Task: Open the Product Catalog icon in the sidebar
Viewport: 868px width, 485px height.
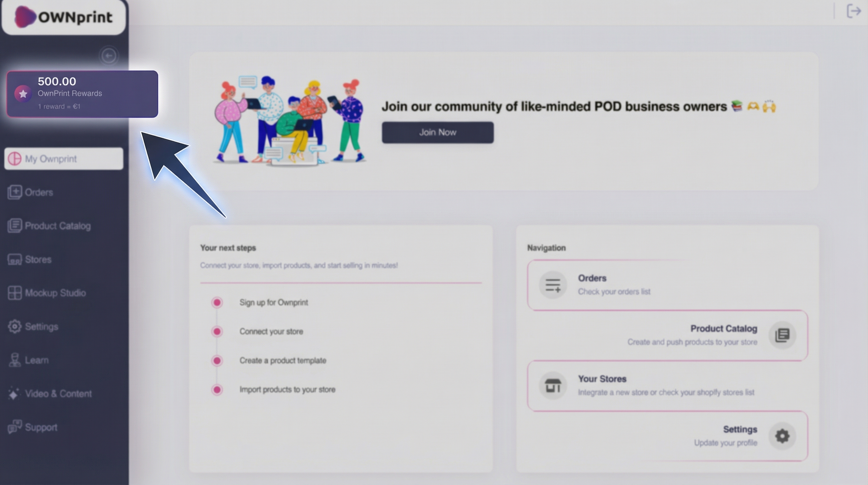Action: (x=15, y=226)
